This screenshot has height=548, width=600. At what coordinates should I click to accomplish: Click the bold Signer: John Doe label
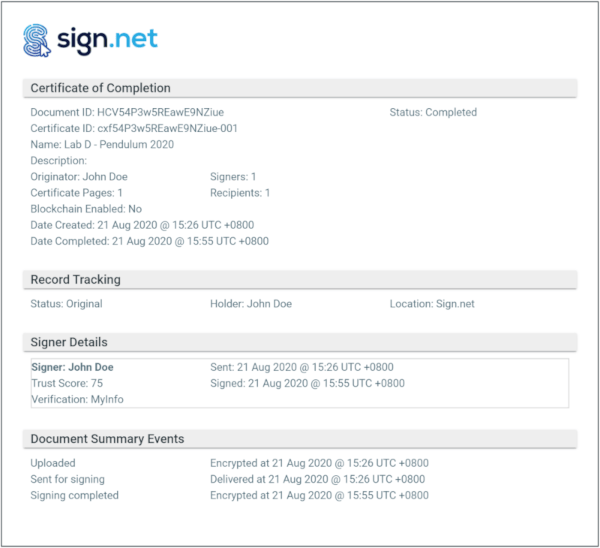click(x=73, y=367)
